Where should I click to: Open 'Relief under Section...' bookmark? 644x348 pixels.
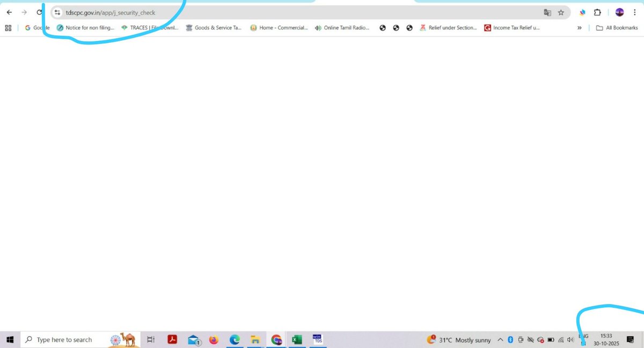click(x=448, y=28)
